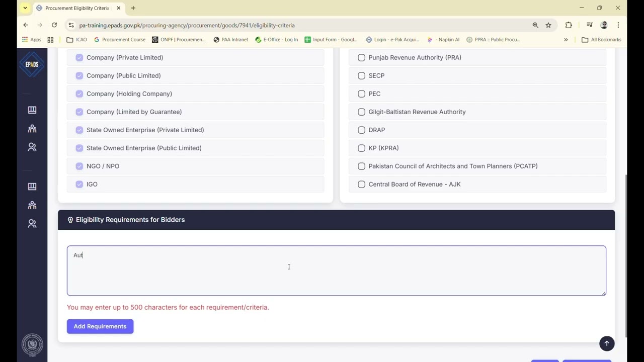Uncheck Company (Holding Company)
Screen dimensions: 644x362
click(79, 94)
